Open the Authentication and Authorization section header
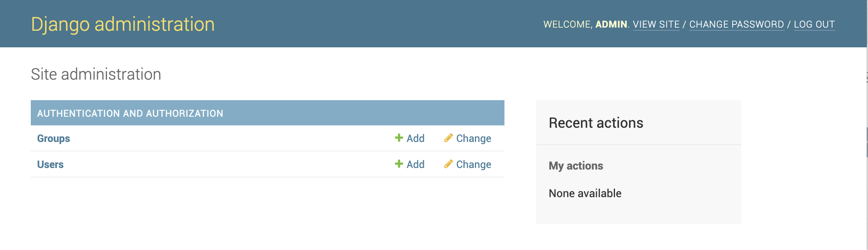This screenshot has width=868, height=250. 130,114
